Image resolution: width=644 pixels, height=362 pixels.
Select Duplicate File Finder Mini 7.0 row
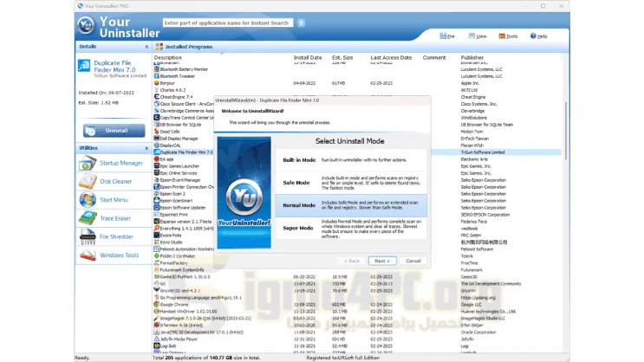[x=184, y=152]
